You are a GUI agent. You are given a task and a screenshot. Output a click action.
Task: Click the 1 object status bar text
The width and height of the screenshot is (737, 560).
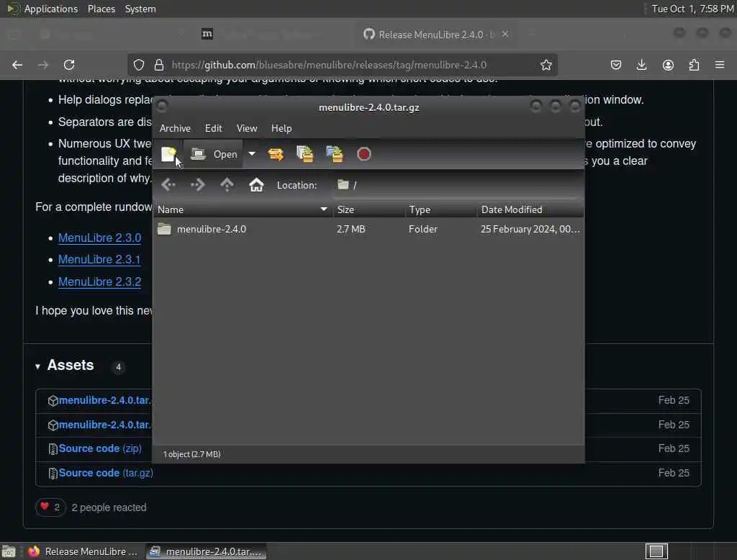191,454
